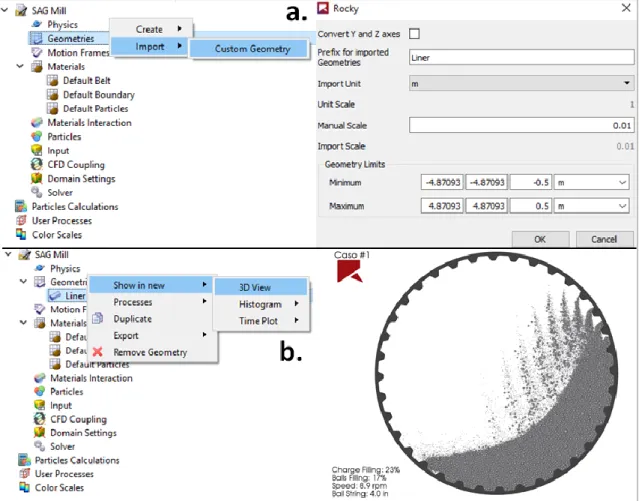
Task: Click the Duplicate copy icon in context menu
Action: (97, 318)
